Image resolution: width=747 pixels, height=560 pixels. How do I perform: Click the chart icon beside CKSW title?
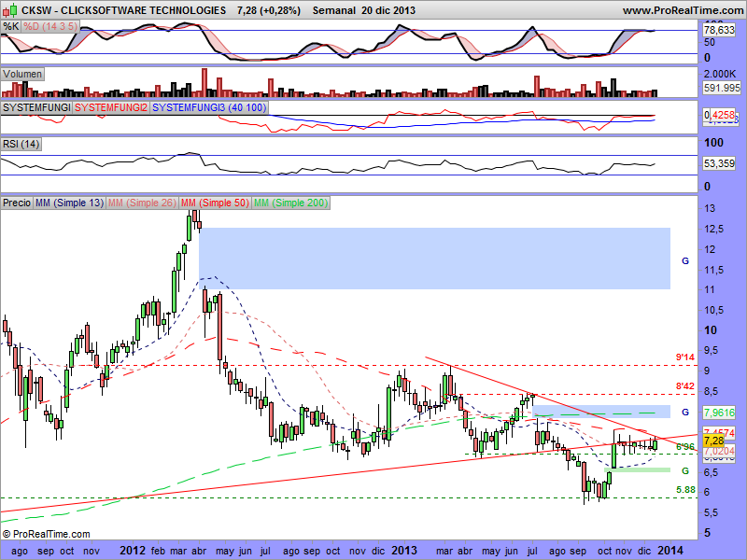point(9,9)
